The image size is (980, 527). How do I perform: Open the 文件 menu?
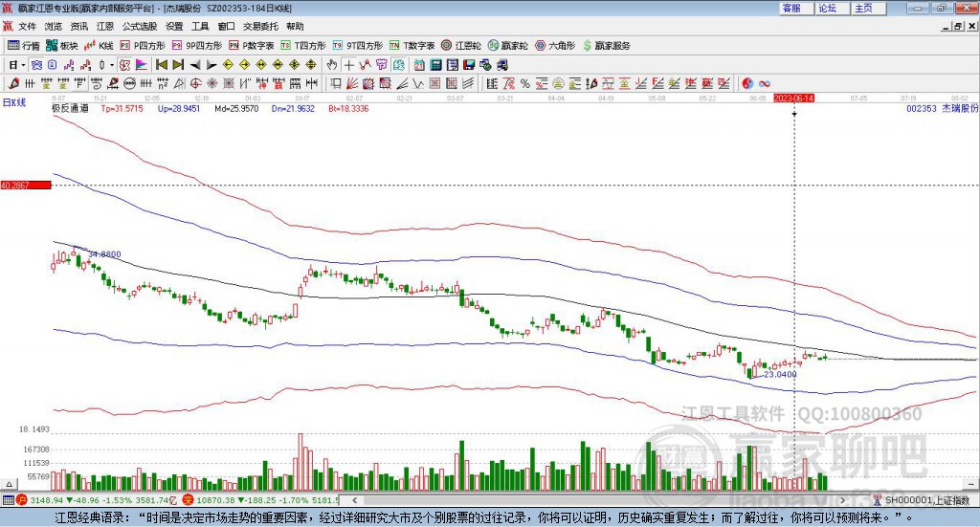click(27, 26)
